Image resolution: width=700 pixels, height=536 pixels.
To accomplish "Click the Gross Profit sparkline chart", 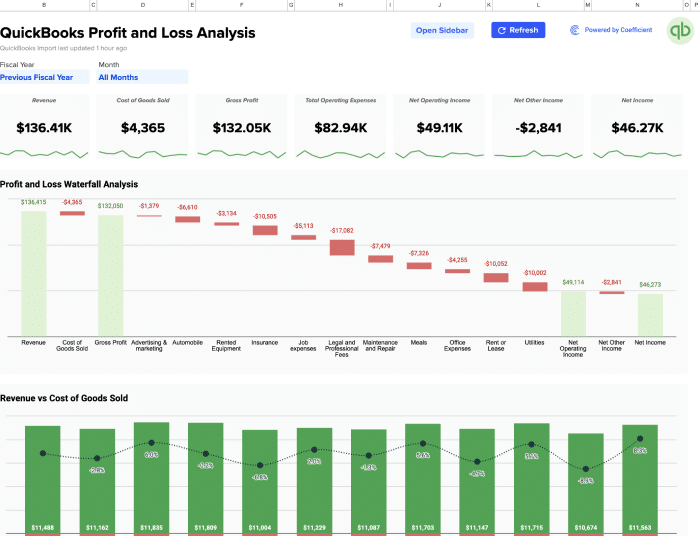I will 242,154.
